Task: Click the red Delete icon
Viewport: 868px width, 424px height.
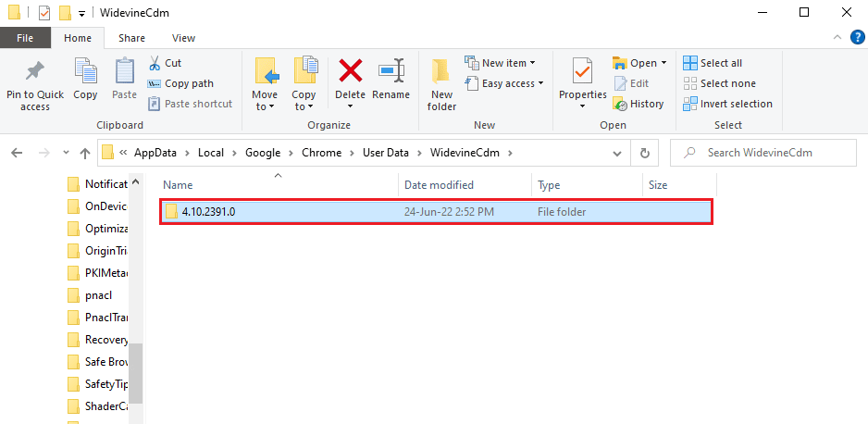Action: (350, 72)
